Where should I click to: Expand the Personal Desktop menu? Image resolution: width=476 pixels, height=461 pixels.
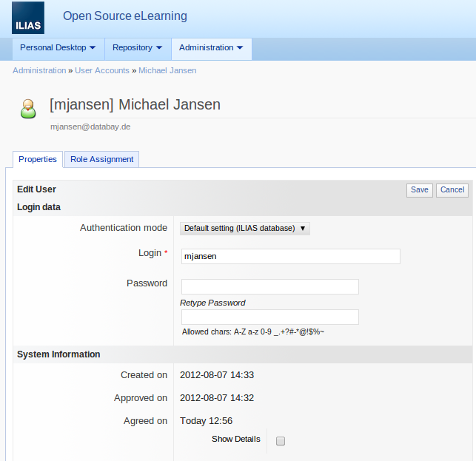[x=58, y=48]
